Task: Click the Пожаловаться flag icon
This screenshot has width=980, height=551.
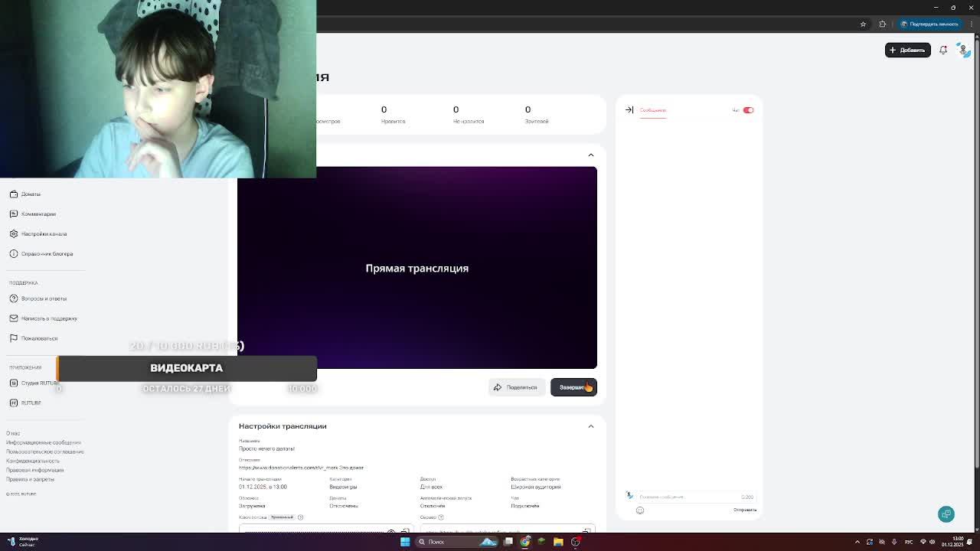Action: (13, 338)
